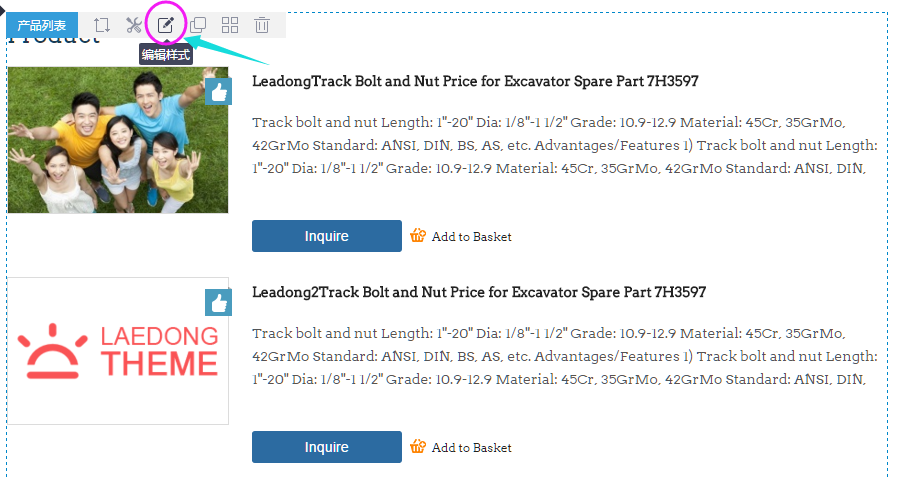Click the thumbs-up badge on the first product
The width and height of the screenshot is (909, 478).
[x=218, y=92]
